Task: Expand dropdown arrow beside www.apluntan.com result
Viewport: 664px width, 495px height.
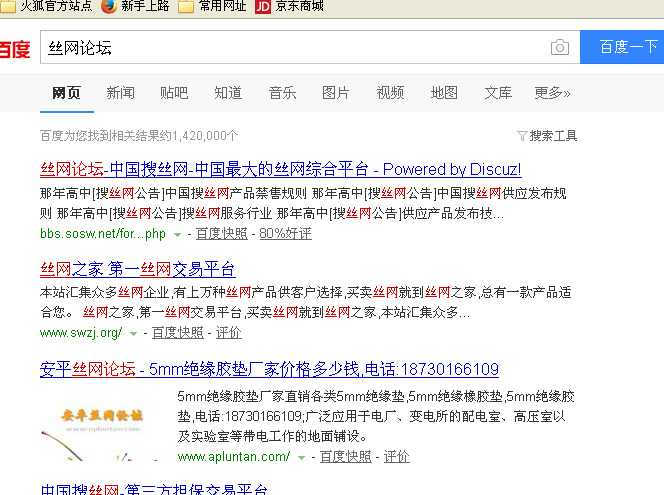Action: click(x=302, y=457)
